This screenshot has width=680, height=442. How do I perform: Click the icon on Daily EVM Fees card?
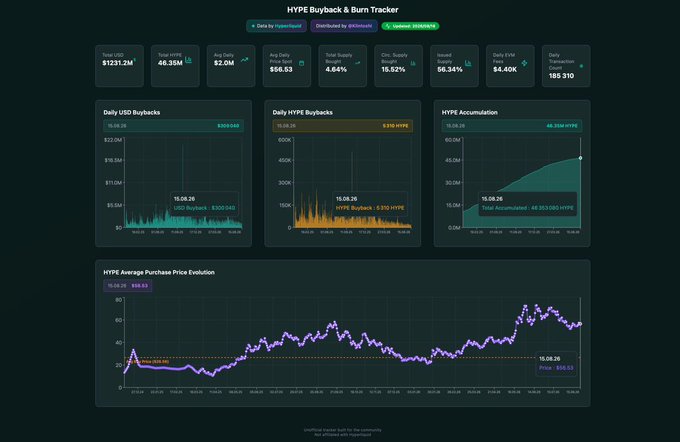524,63
